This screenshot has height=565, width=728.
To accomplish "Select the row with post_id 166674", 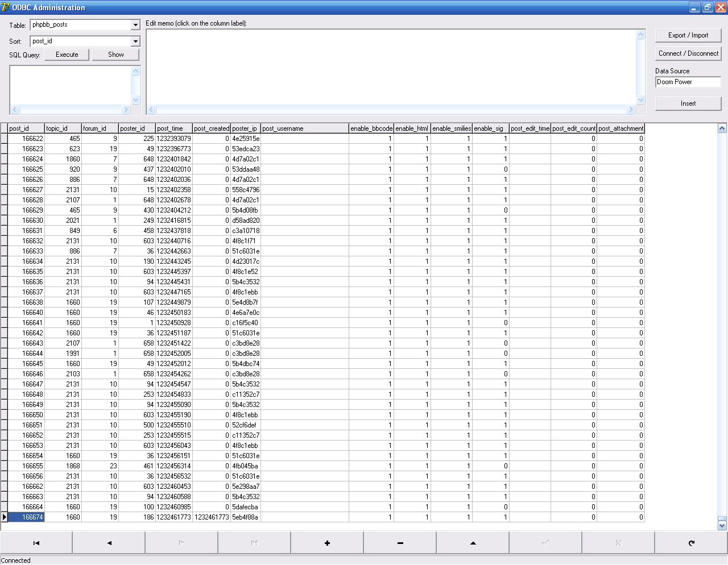I will point(26,517).
